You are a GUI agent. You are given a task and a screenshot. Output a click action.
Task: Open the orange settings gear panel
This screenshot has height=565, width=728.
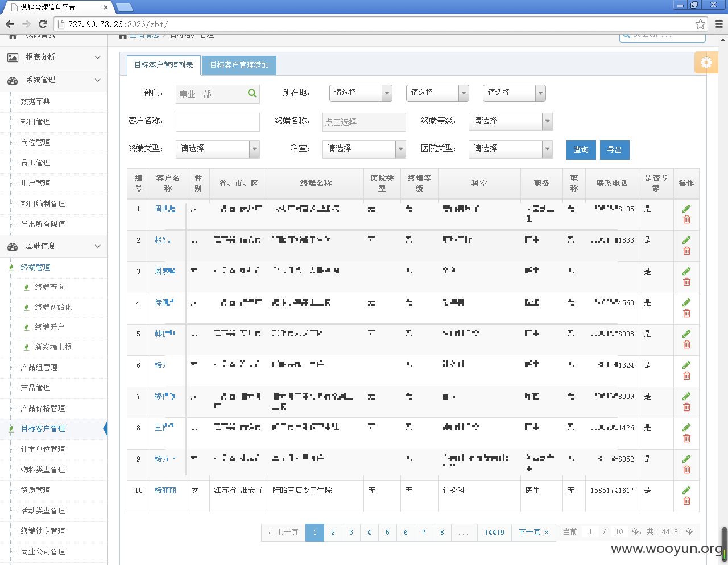click(x=706, y=63)
